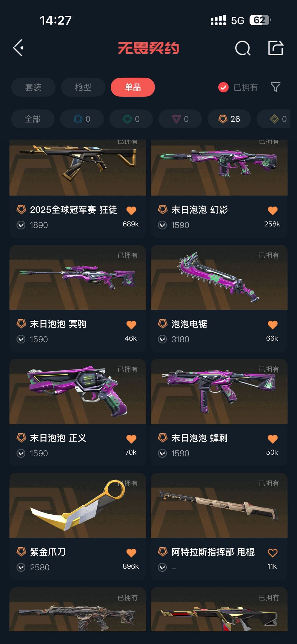This screenshot has width=297, height=644.
Task: Switch to the 枪型 tab
Action: 83,87
